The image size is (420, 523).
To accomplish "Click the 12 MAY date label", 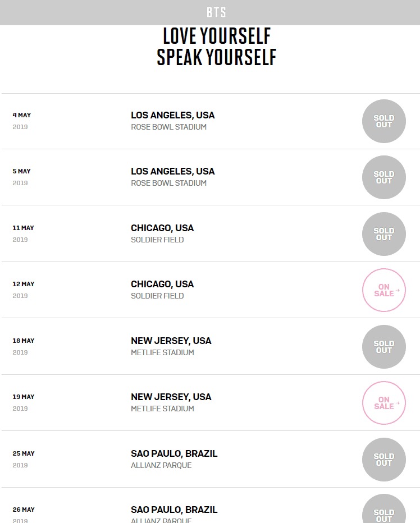I will click(x=24, y=284).
